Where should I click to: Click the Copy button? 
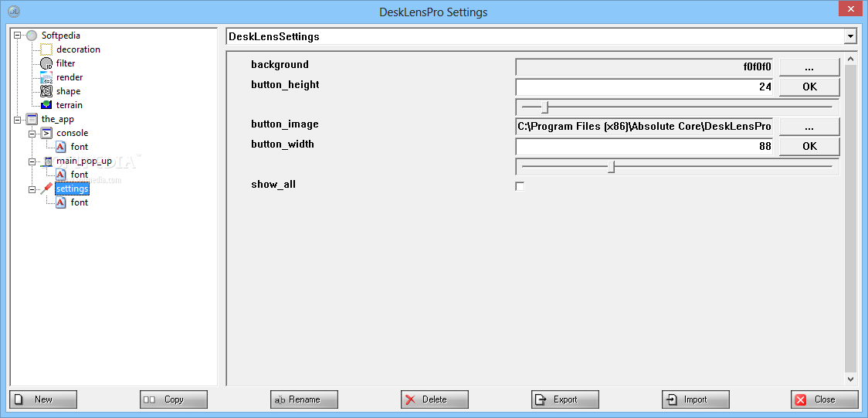tap(174, 399)
